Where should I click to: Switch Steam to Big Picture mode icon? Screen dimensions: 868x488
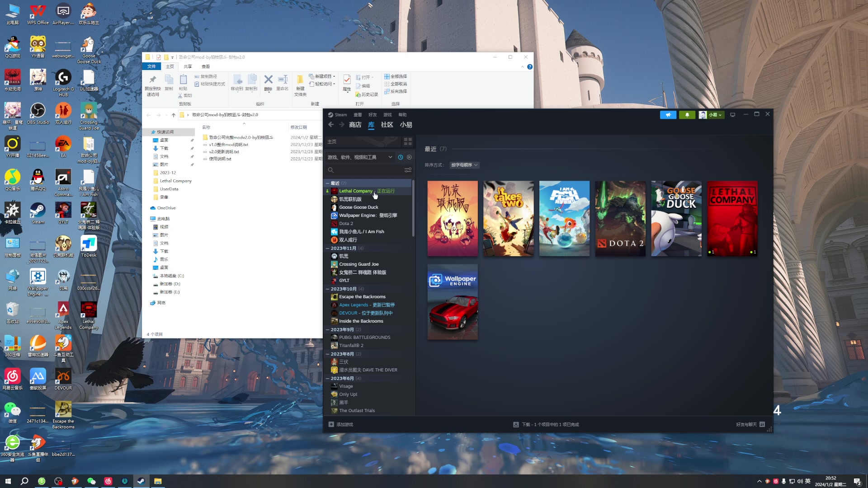[x=733, y=115]
